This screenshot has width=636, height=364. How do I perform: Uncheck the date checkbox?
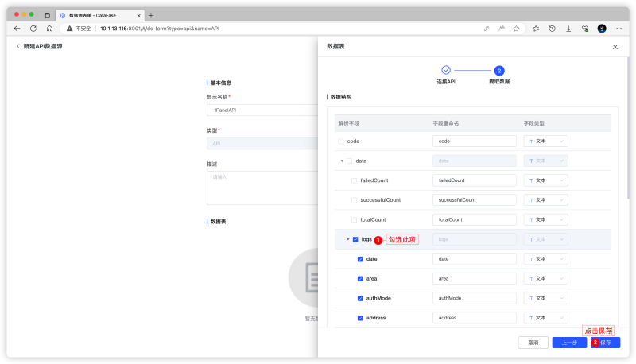[360, 259]
